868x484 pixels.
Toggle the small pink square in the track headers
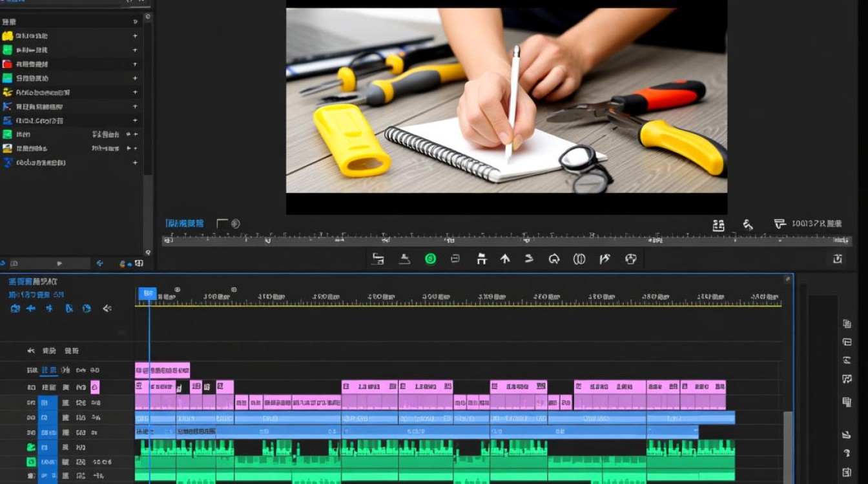(95, 387)
